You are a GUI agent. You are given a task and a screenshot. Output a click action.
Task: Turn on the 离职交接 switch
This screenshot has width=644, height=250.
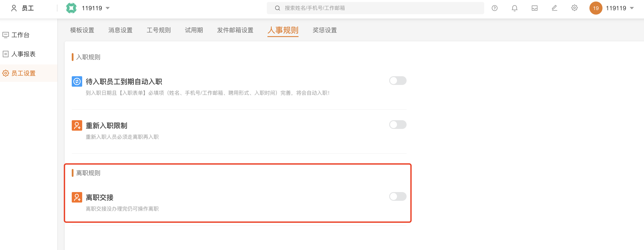tap(397, 196)
